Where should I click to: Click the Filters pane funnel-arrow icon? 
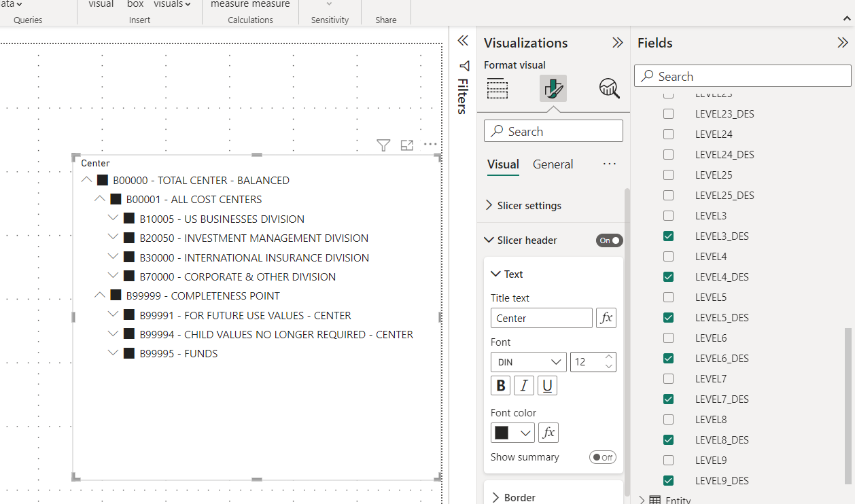click(464, 66)
